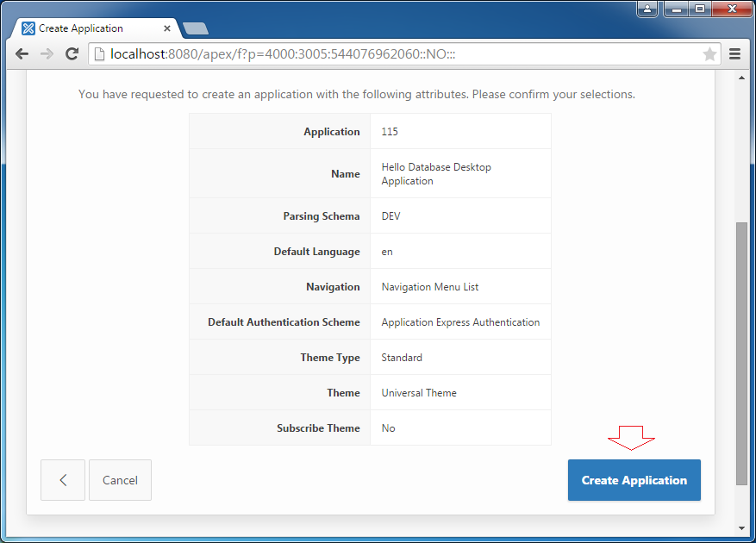
Task: Click the default language value en
Action: point(387,252)
